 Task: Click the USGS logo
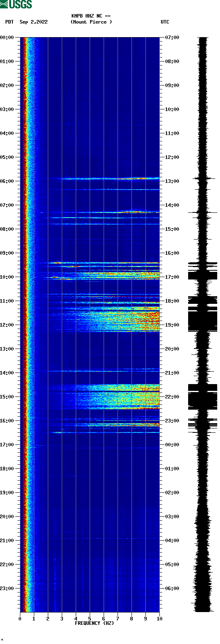(x=16, y=4)
